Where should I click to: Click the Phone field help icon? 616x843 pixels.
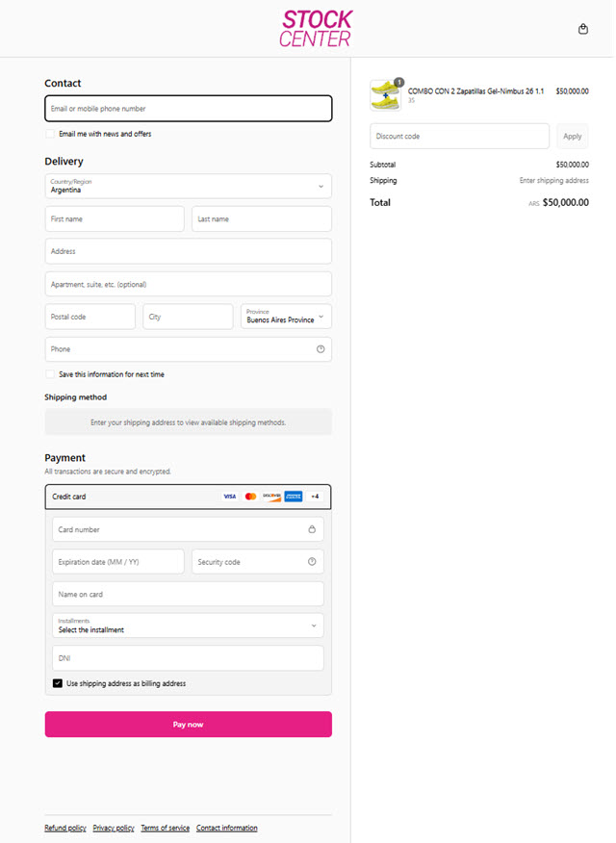[x=321, y=349]
